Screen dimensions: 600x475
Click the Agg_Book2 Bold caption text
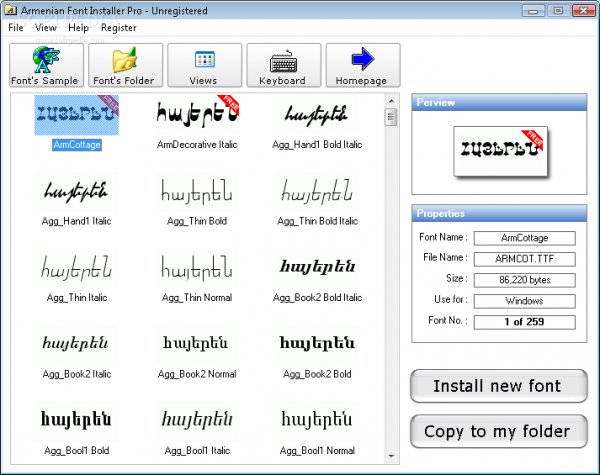point(317,374)
